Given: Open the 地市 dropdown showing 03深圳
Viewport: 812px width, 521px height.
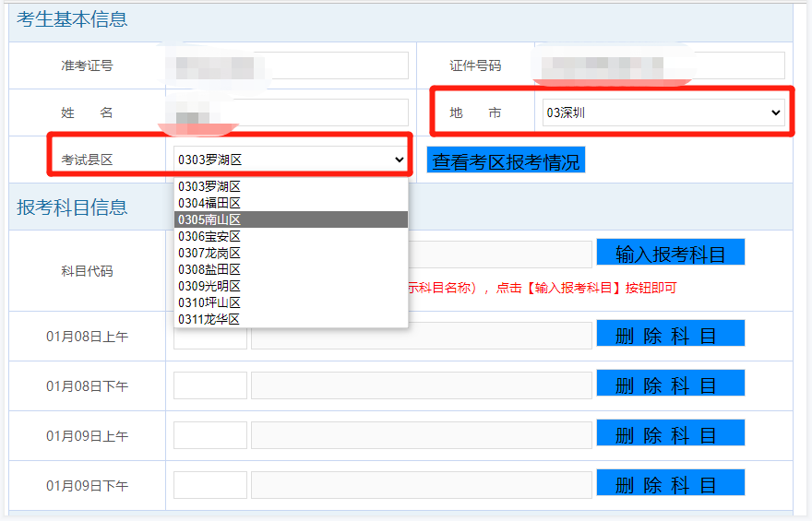Looking at the screenshot, I should click(660, 112).
